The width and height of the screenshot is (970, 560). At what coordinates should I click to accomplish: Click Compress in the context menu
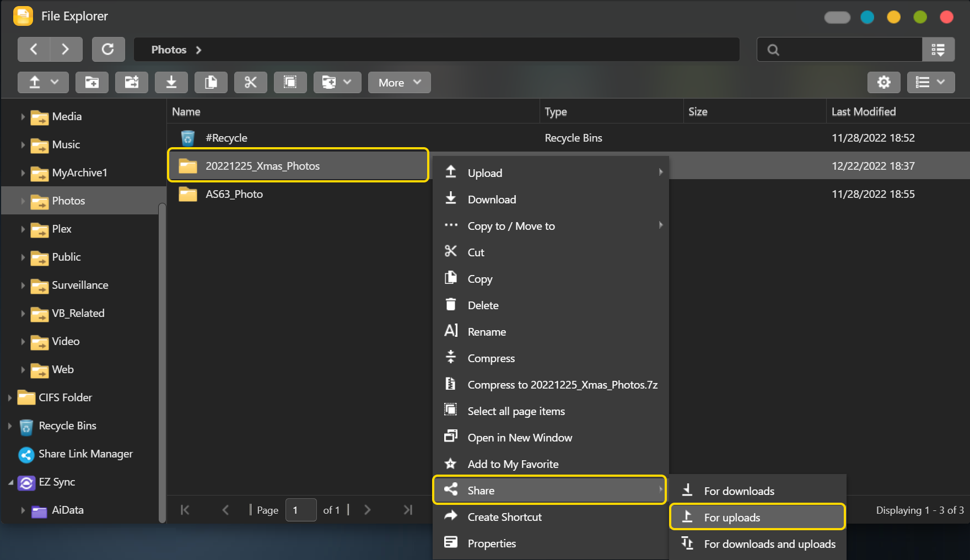[x=551, y=358]
